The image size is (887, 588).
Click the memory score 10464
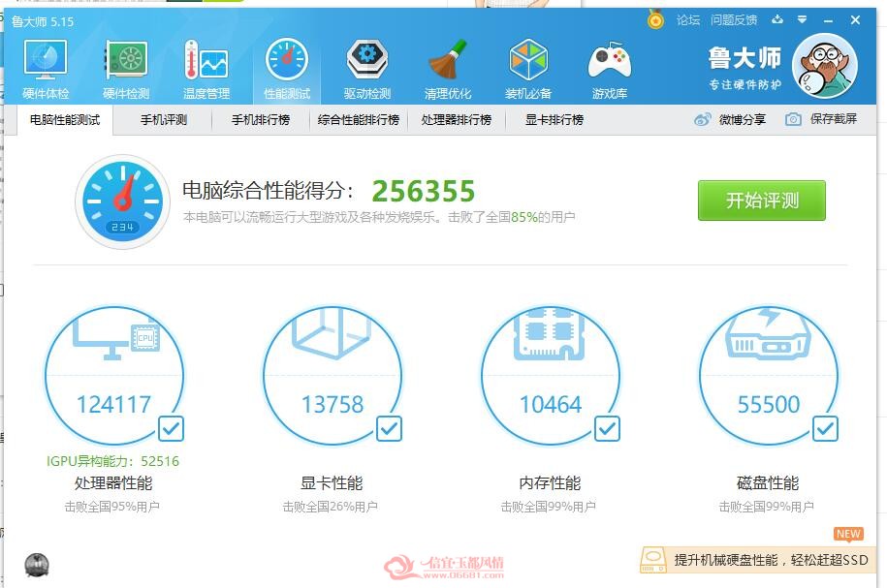point(551,404)
